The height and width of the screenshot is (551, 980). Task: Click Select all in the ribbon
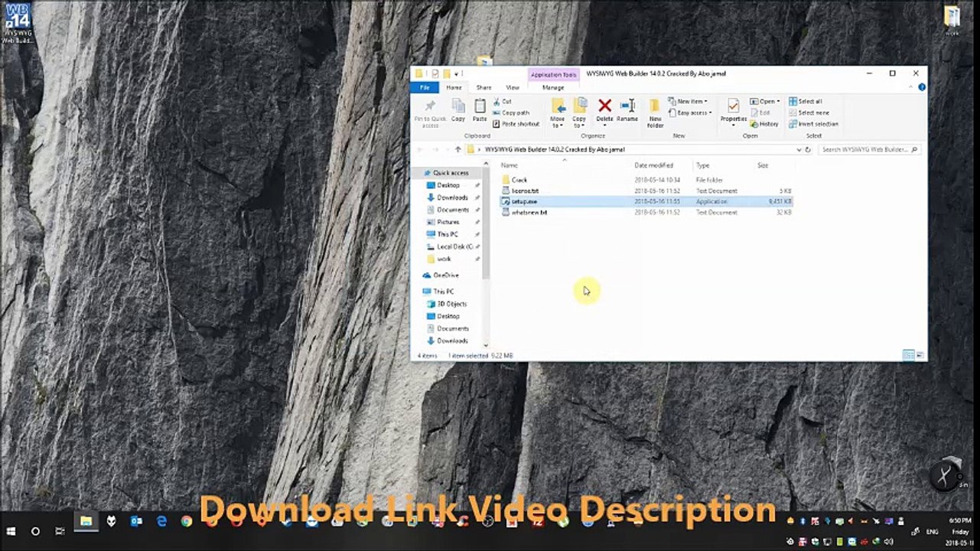point(806,101)
